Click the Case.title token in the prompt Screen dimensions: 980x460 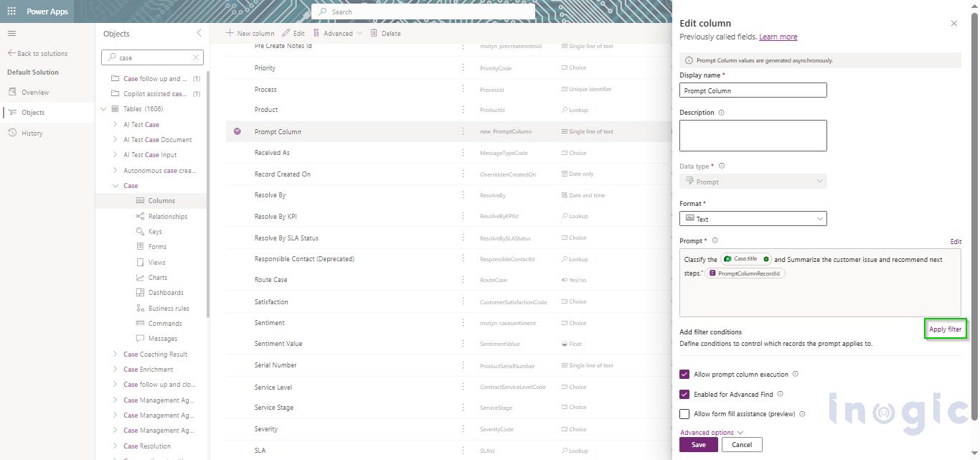[x=746, y=259]
